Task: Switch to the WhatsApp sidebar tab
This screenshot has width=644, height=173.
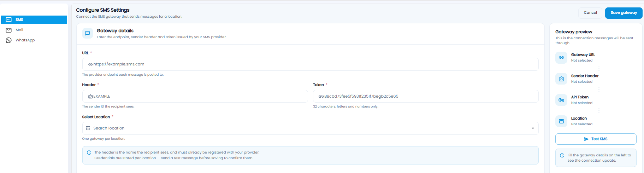Action: click(x=34, y=40)
